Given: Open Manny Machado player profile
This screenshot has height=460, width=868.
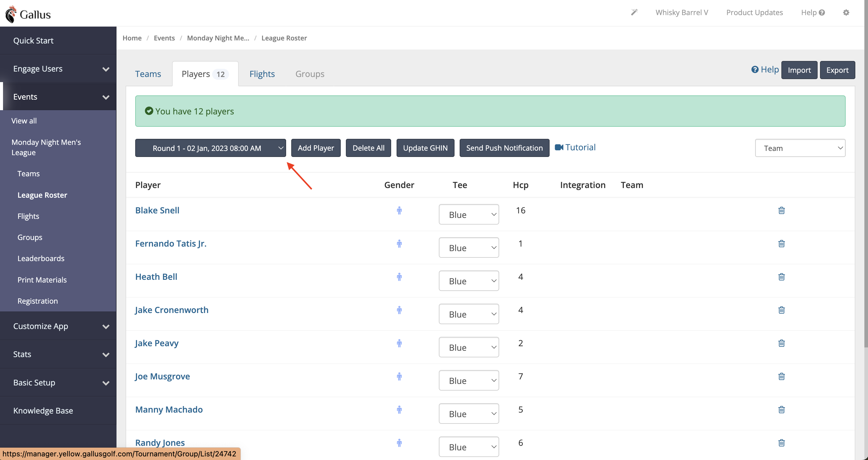Looking at the screenshot, I should coord(169,410).
